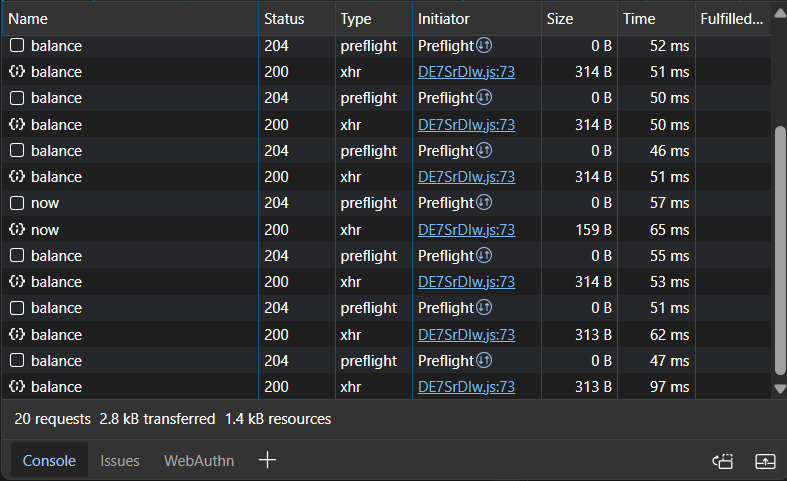
Task: Click the scrollbar down arrow
Action: [780, 388]
